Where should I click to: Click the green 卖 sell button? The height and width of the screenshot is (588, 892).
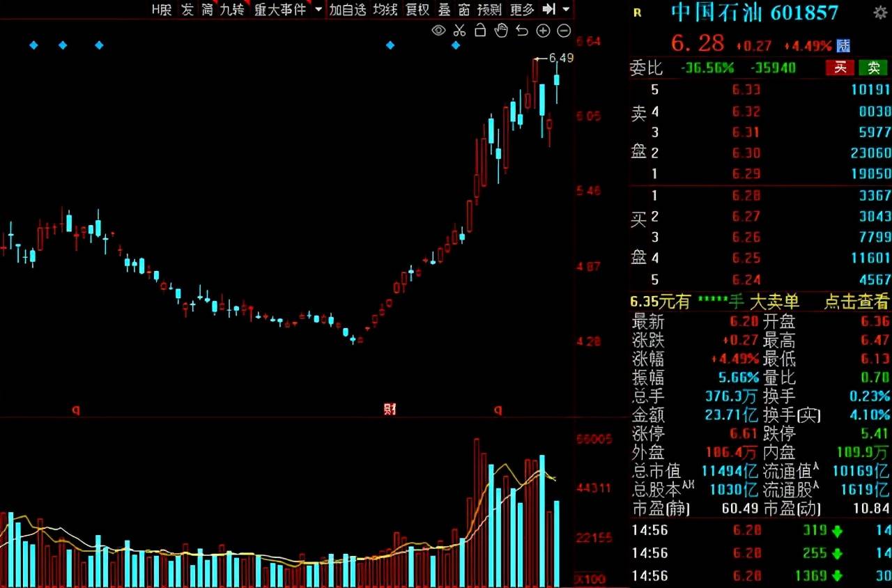[x=873, y=68]
